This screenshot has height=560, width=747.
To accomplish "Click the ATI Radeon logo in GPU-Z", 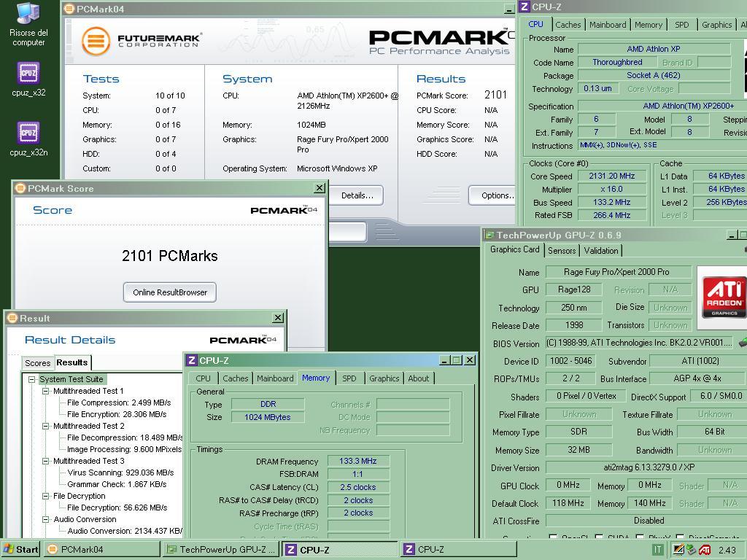I will (x=724, y=297).
